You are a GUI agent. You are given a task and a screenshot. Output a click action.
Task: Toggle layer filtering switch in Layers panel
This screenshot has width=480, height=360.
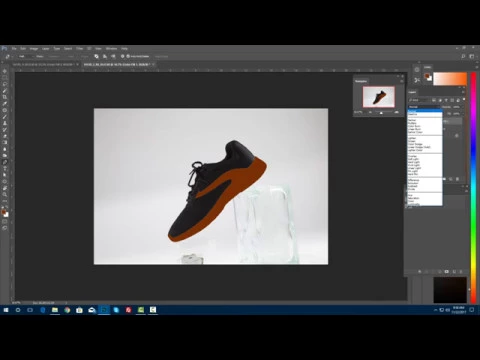pyautogui.click(x=464, y=99)
